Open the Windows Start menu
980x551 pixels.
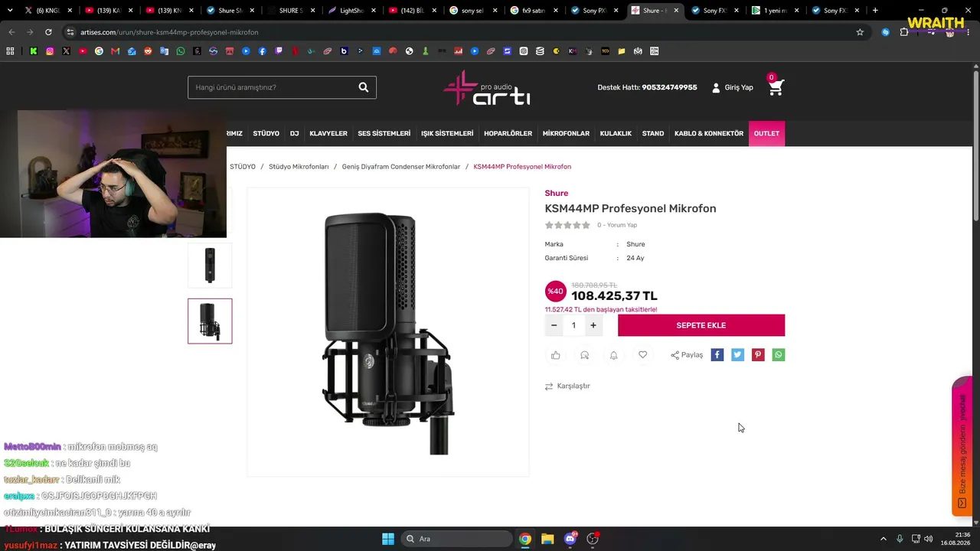388,539
